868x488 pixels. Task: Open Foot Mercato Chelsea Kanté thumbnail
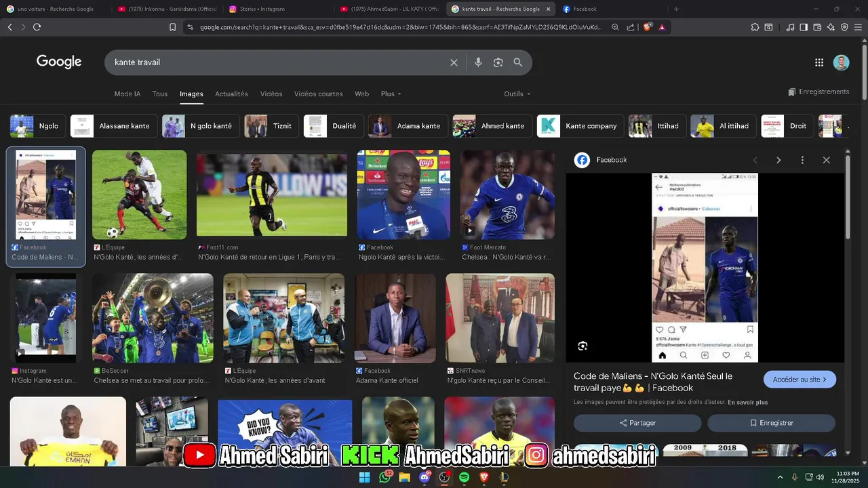tap(507, 195)
